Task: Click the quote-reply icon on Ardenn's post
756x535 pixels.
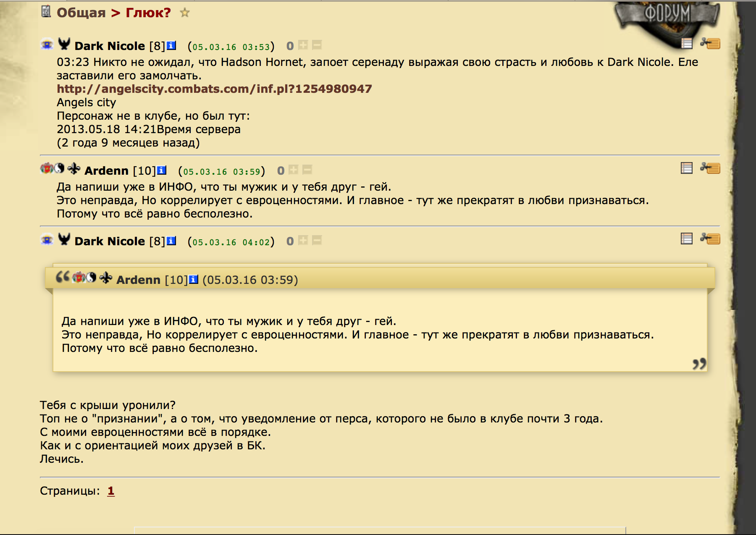Action: [x=710, y=168]
